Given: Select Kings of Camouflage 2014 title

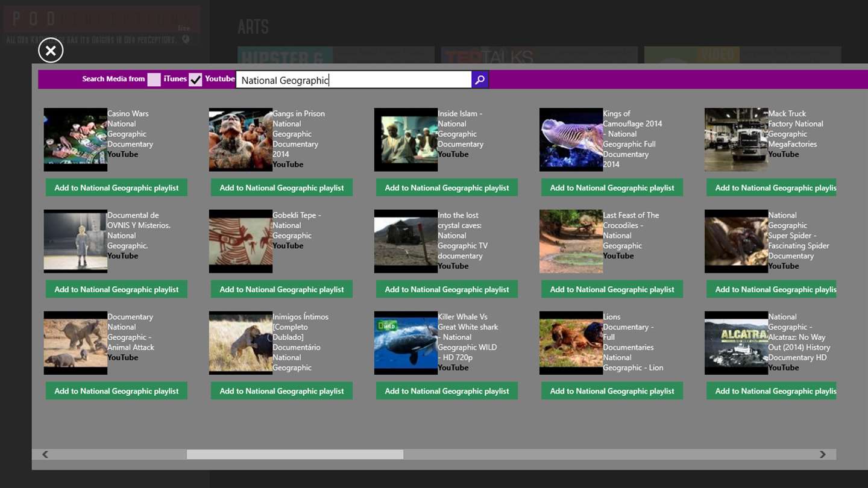Looking at the screenshot, I should pos(632,139).
